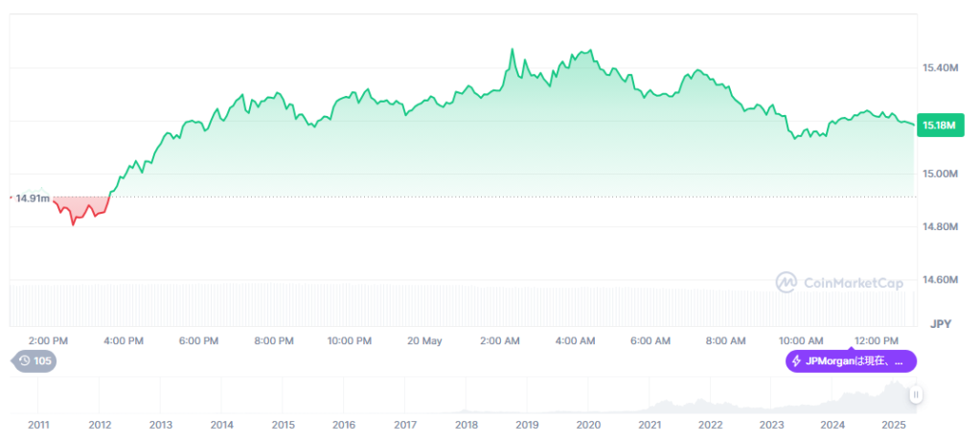The width and height of the screenshot is (980, 443).
Task: Click the lightning bolt icon on the JPMorgan tag
Action: [796, 361]
